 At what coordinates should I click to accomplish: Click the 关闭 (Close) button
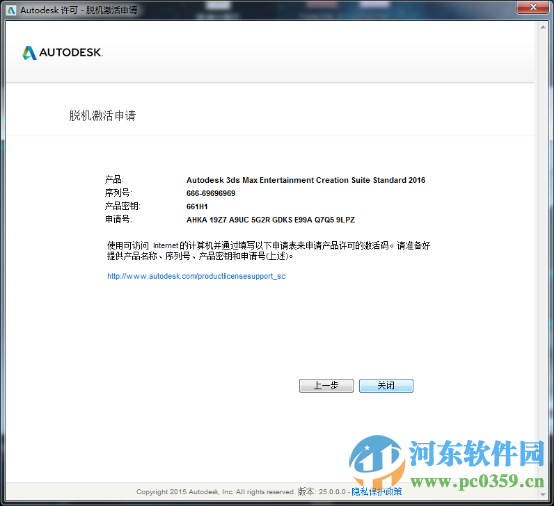pyautogui.click(x=386, y=386)
